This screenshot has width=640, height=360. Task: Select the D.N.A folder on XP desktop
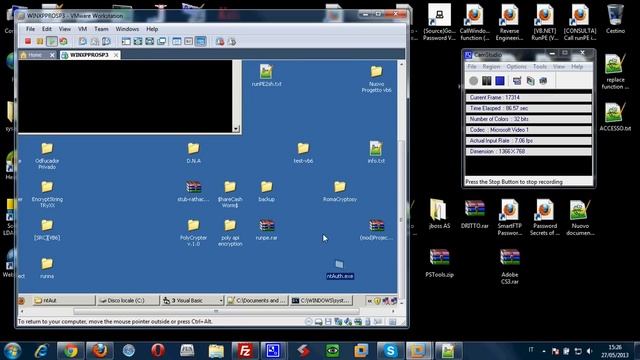click(x=193, y=153)
